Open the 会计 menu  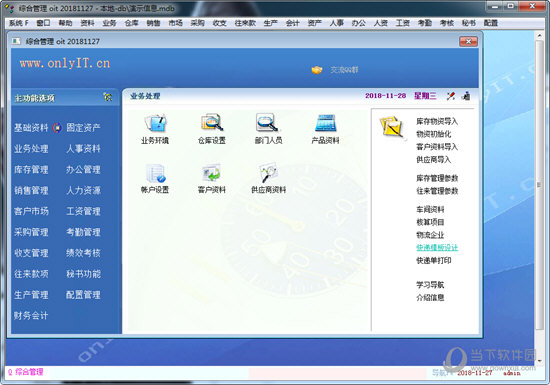coord(293,23)
